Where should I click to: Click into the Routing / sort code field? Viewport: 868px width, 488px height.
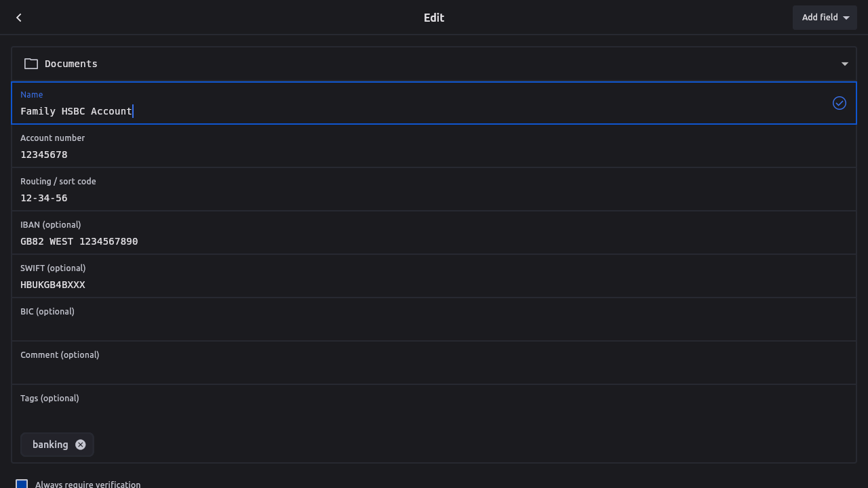[x=434, y=198]
